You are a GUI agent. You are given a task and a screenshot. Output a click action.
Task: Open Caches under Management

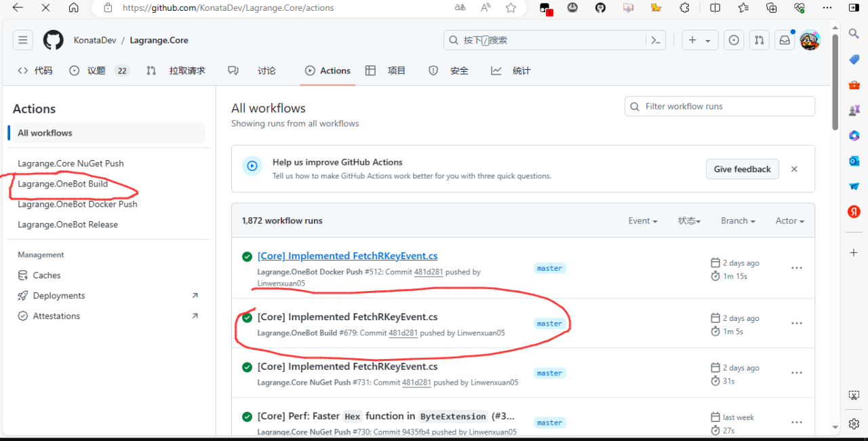47,275
